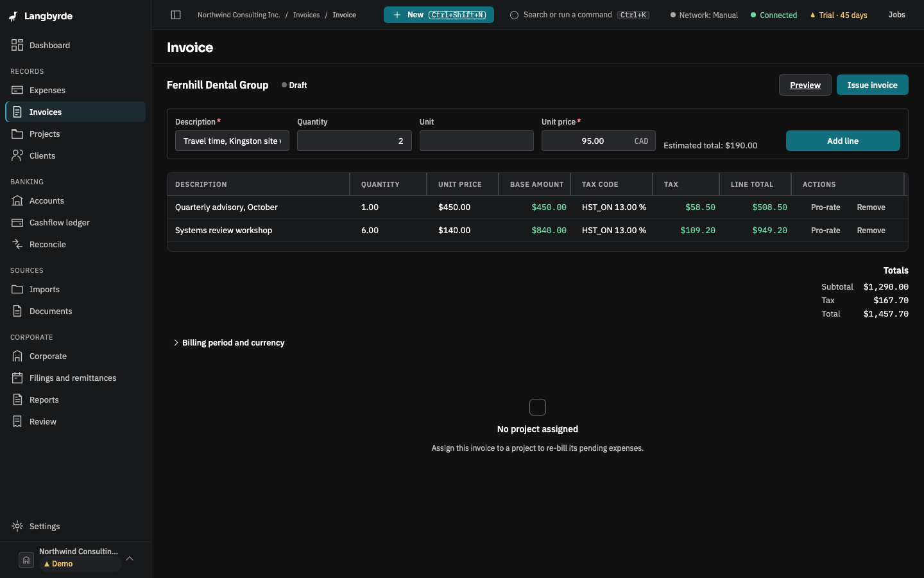Click Add line button
Image resolution: width=924 pixels, height=578 pixels.
click(x=843, y=141)
